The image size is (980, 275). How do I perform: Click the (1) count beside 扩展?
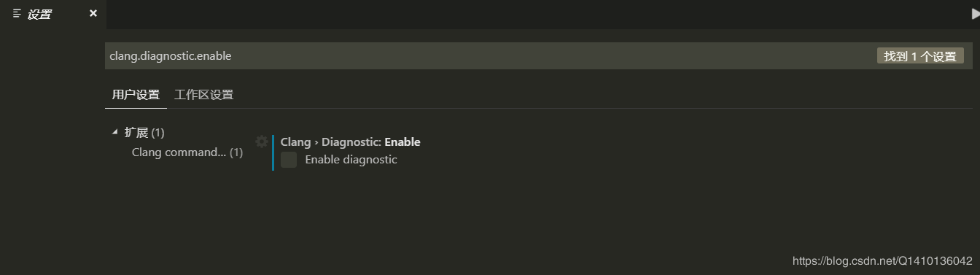click(x=158, y=133)
